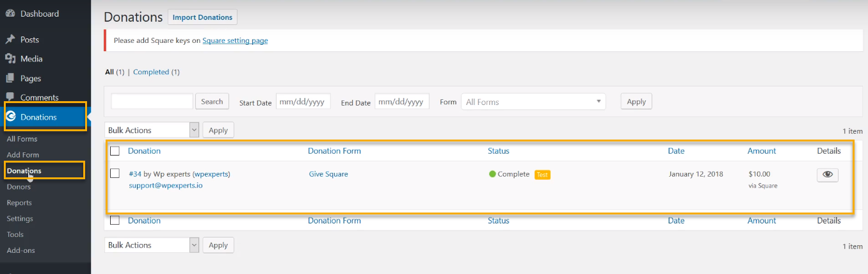This screenshot has height=274, width=868.
Task: Click the Give Donations logo icon
Action: coord(11,117)
